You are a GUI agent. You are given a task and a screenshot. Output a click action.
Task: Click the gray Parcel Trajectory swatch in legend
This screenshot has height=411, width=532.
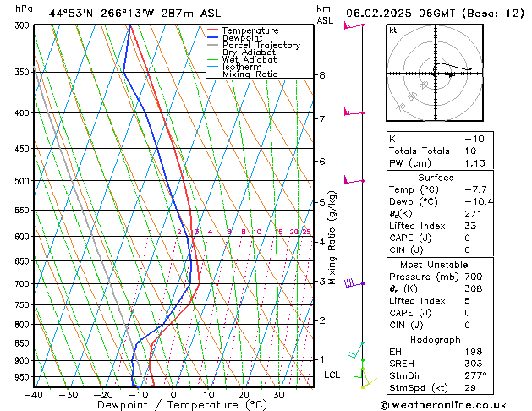(213, 45)
